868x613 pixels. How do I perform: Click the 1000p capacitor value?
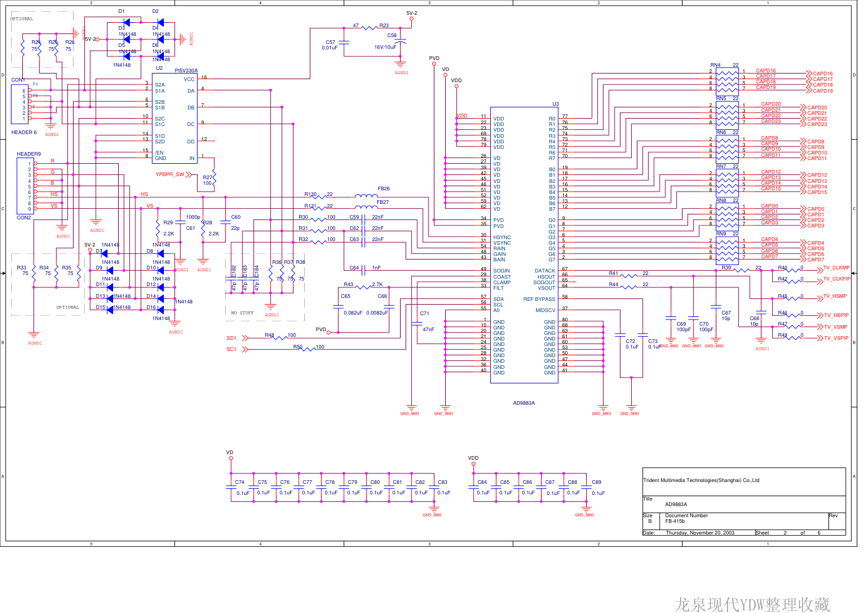pos(193,217)
